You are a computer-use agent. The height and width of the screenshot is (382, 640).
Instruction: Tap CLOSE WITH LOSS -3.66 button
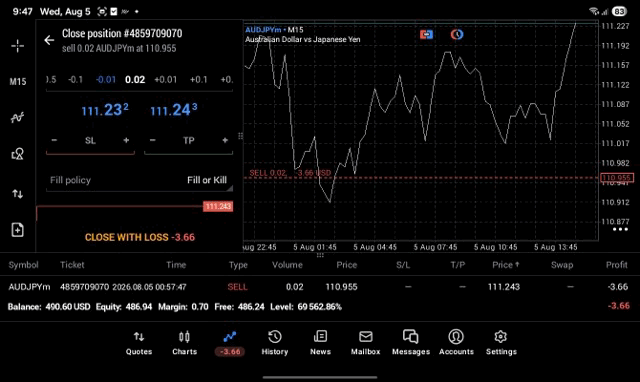click(x=140, y=237)
